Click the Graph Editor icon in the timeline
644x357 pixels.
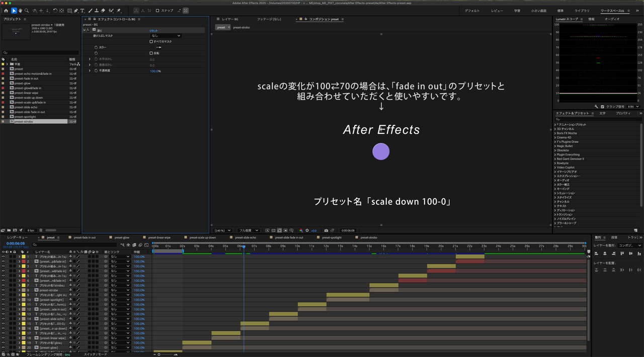[146, 245]
